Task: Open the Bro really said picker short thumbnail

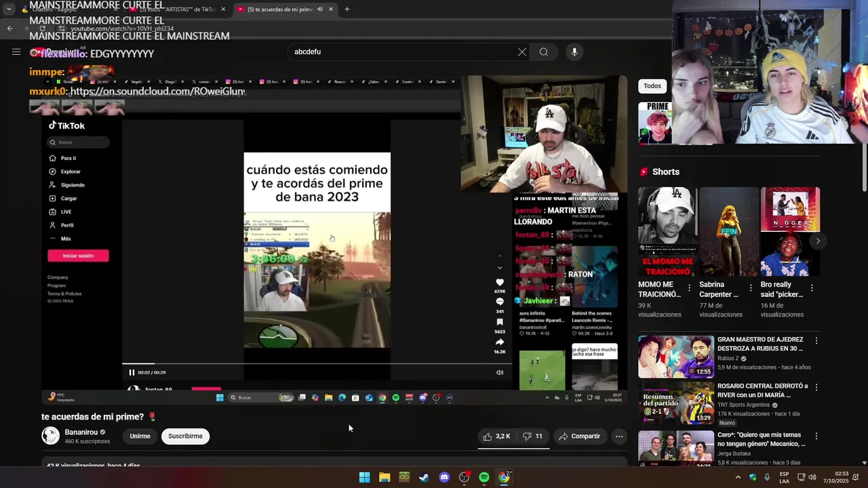Action: 790,232
